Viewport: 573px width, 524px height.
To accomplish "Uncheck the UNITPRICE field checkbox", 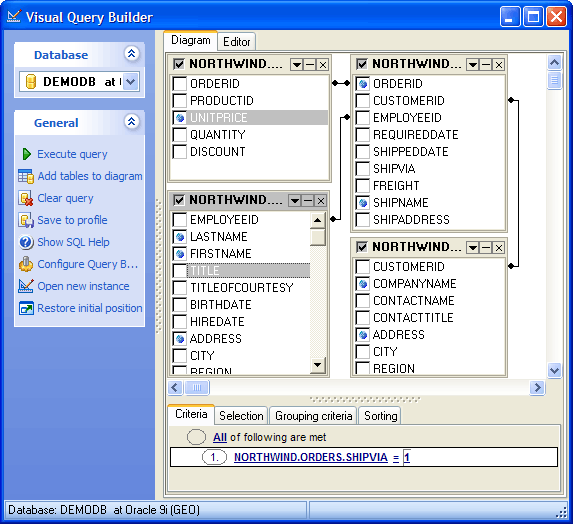I will (180, 118).
